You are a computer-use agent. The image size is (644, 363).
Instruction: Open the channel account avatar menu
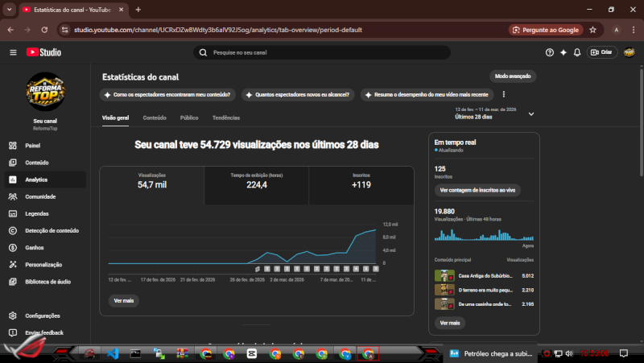pyautogui.click(x=630, y=52)
